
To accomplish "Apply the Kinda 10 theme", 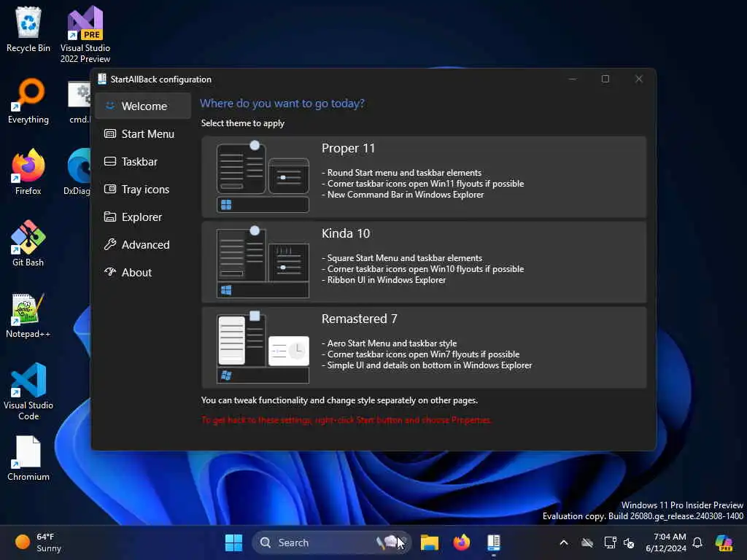I will [x=424, y=262].
